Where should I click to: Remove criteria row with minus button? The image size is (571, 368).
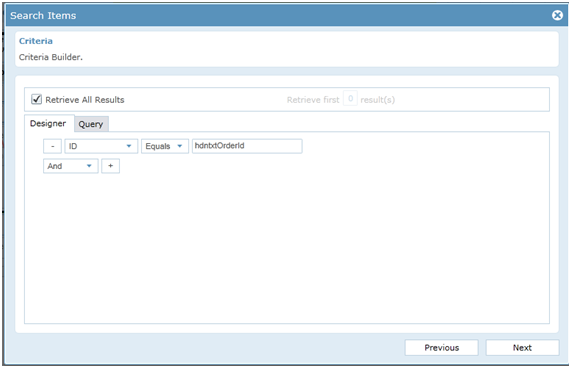tap(52, 146)
